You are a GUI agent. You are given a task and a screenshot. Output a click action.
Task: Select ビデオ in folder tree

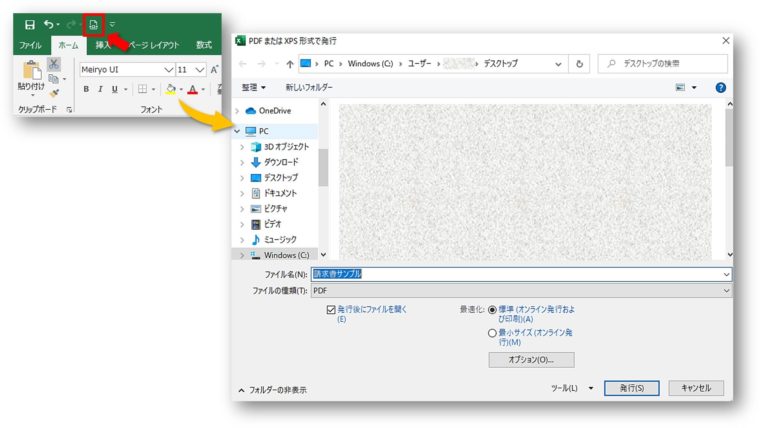click(272, 224)
